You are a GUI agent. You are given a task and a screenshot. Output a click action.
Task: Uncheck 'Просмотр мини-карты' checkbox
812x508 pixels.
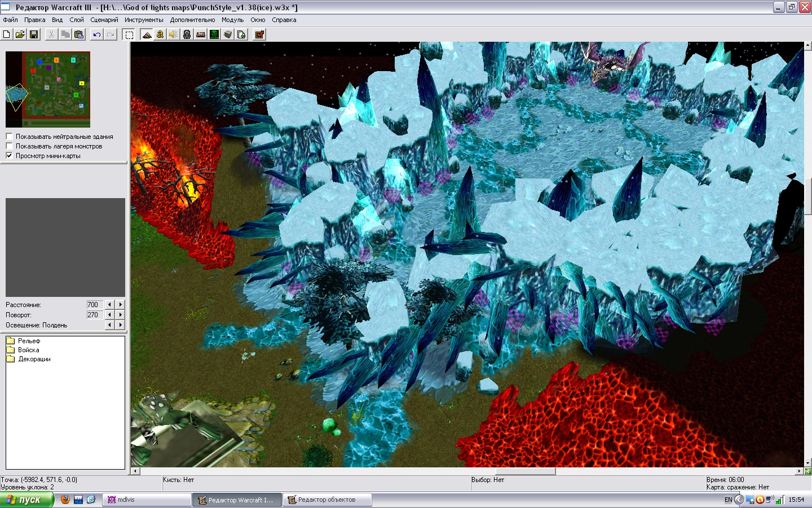(x=9, y=156)
